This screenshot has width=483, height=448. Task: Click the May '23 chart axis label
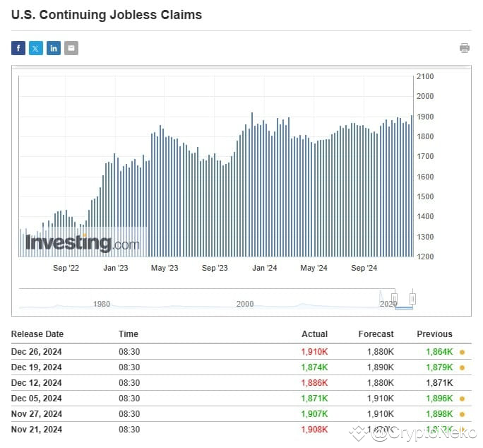tap(165, 268)
